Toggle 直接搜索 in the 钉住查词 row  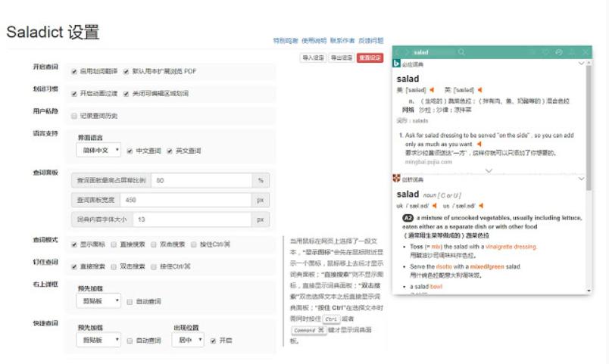pyautogui.click(x=73, y=267)
